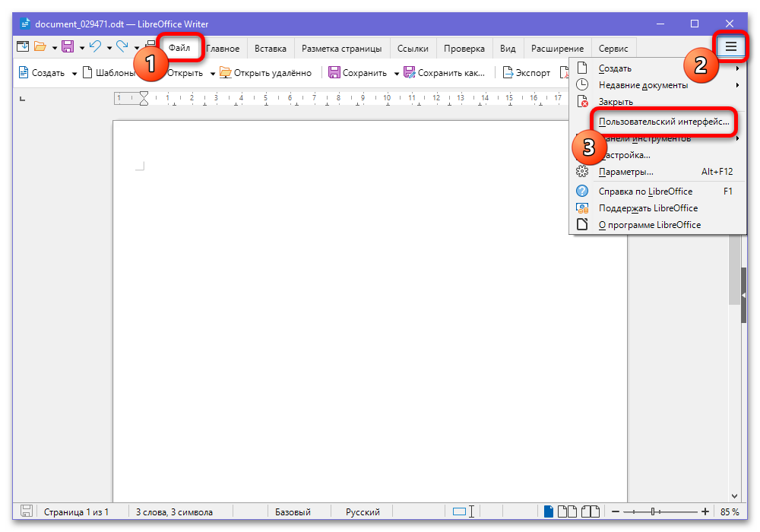
Task: Select single-page view icon
Action: 548,511
